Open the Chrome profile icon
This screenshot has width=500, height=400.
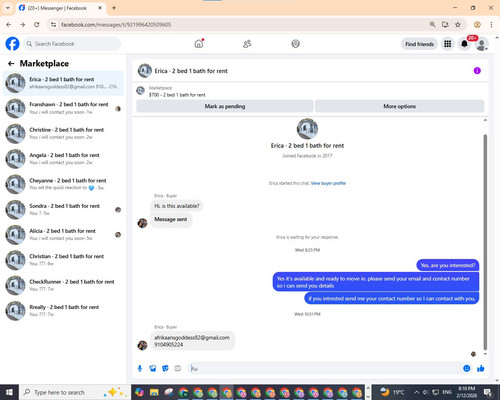(477, 24)
